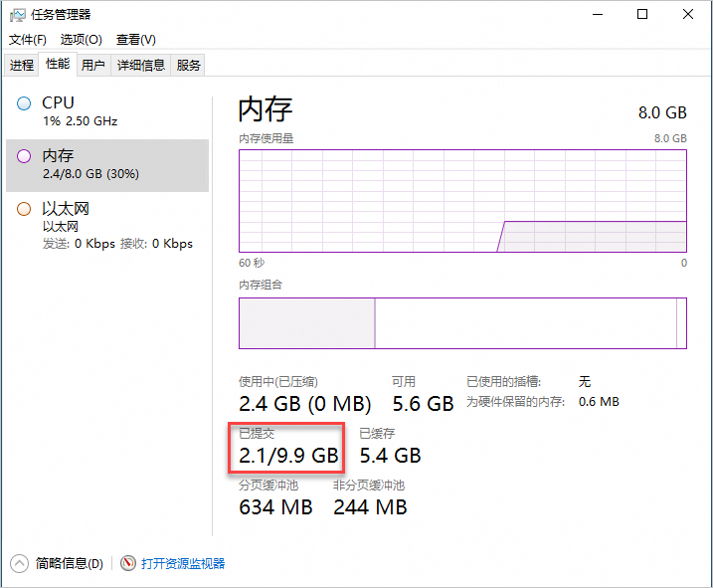Switch to the 服务 tab
Image resolution: width=713 pixels, height=588 pixels.
(188, 65)
